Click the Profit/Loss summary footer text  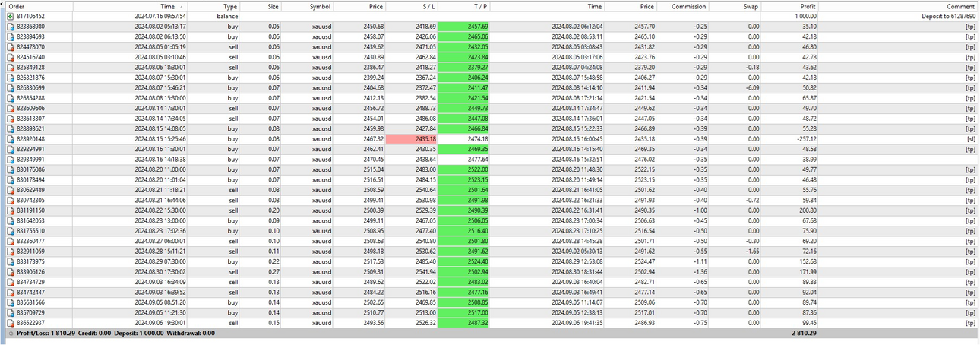[x=116, y=333]
